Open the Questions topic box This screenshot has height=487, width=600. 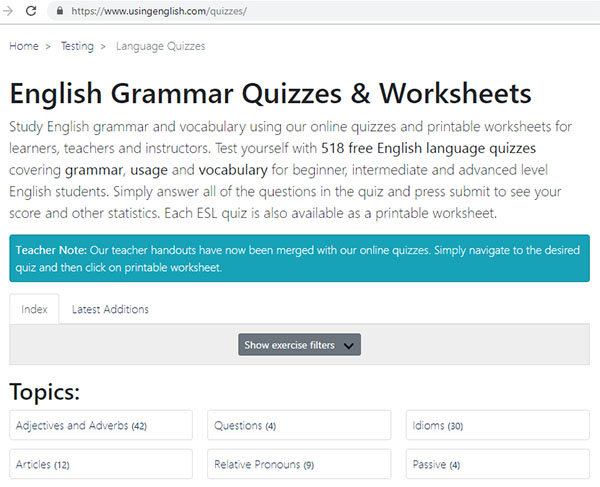tap(298, 426)
